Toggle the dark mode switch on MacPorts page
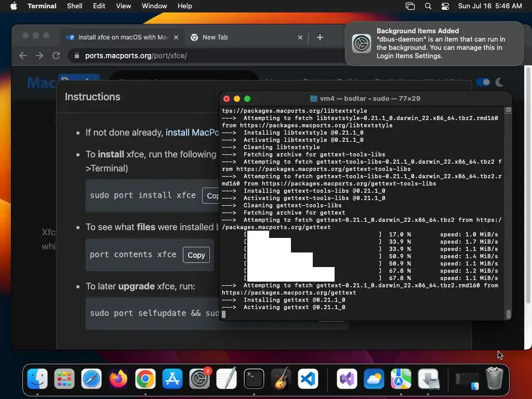Screen dimensions: 532x399 483,82
